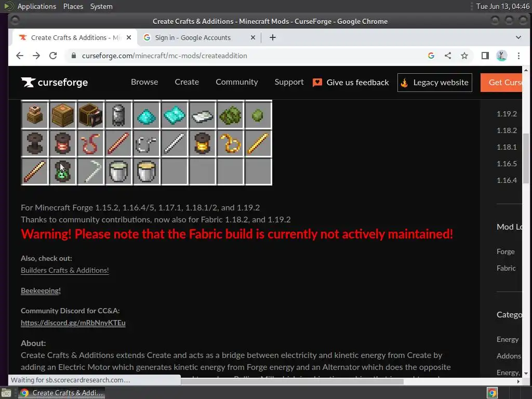Click the orange Get CurseForge button

[x=501, y=83]
